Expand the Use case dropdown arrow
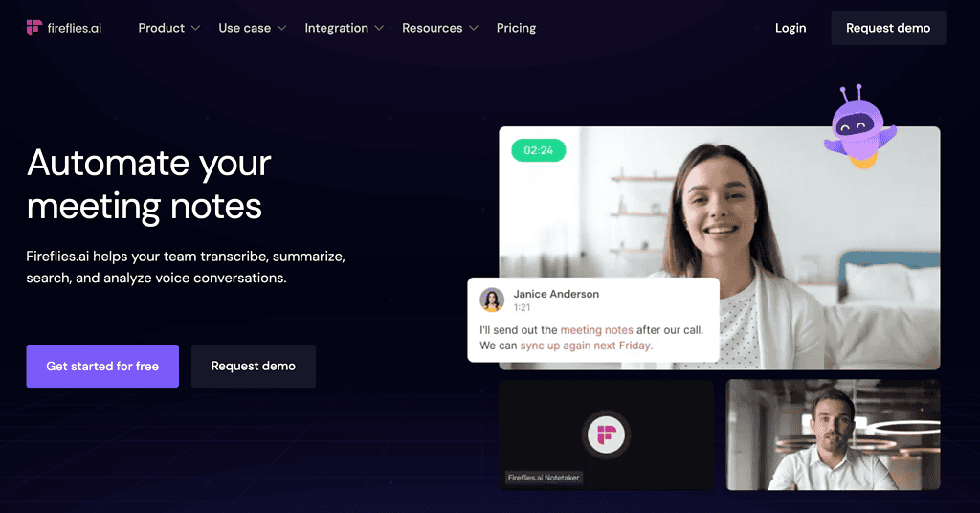 [x=282, y=28]
